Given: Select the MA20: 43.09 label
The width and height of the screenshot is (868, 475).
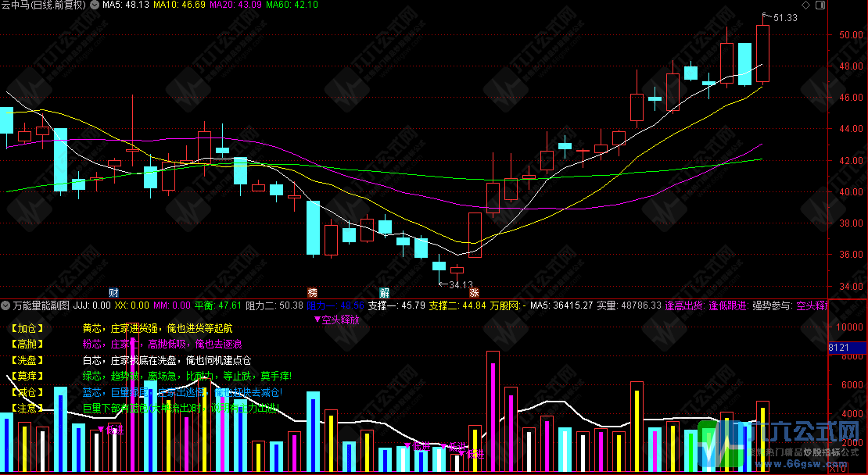Looking at the screenshot, I should point(236,5).
